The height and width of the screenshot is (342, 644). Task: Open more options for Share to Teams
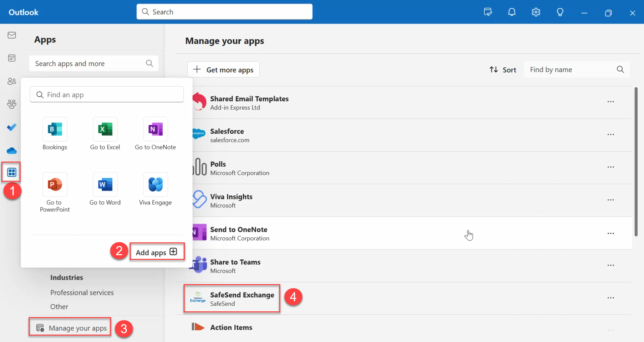(x=611, y=265)
